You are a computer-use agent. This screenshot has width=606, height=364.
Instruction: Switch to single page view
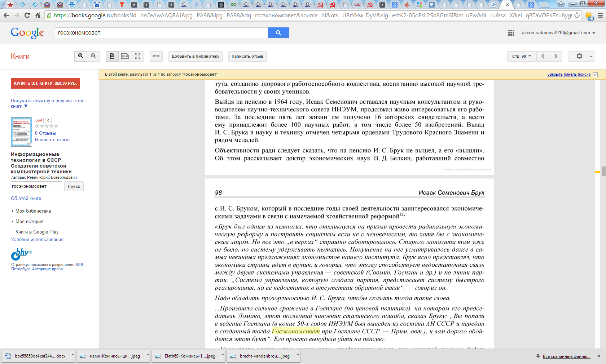pos(112,56)
